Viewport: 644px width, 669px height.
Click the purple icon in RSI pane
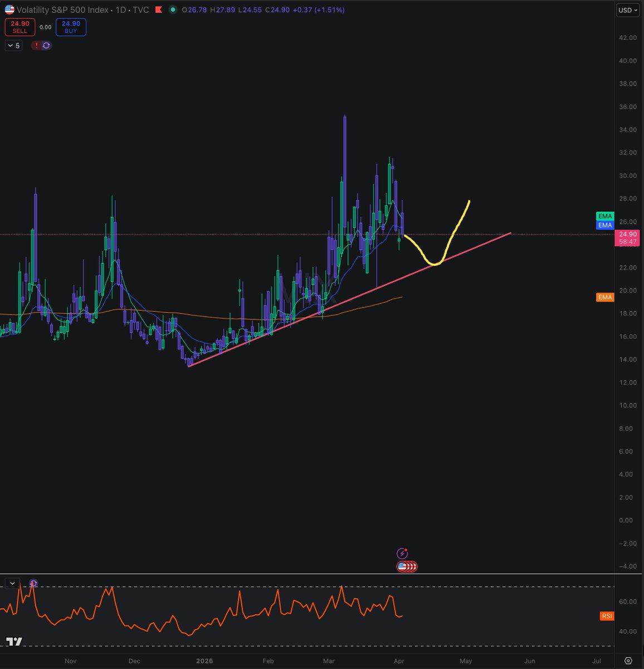click(x=33, y=583)
